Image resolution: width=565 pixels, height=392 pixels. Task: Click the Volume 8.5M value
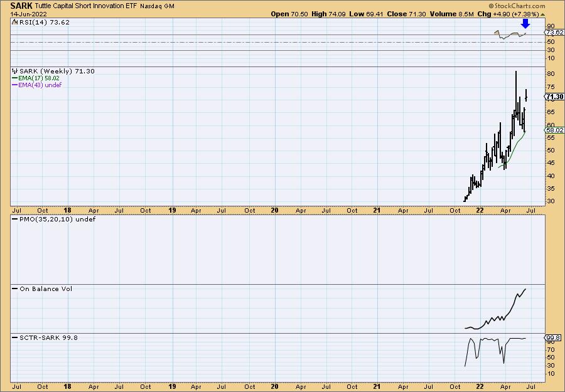[x=451, y=14]
